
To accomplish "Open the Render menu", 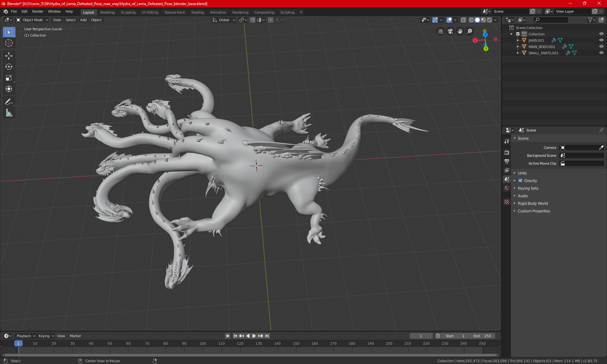I will (x=38, y=11).
